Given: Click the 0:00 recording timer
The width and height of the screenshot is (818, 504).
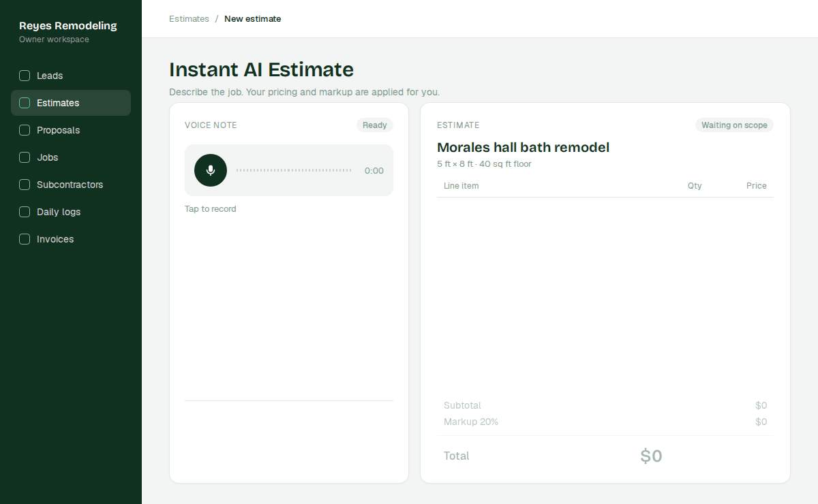Looking at the screenshot, I should 374,171.
